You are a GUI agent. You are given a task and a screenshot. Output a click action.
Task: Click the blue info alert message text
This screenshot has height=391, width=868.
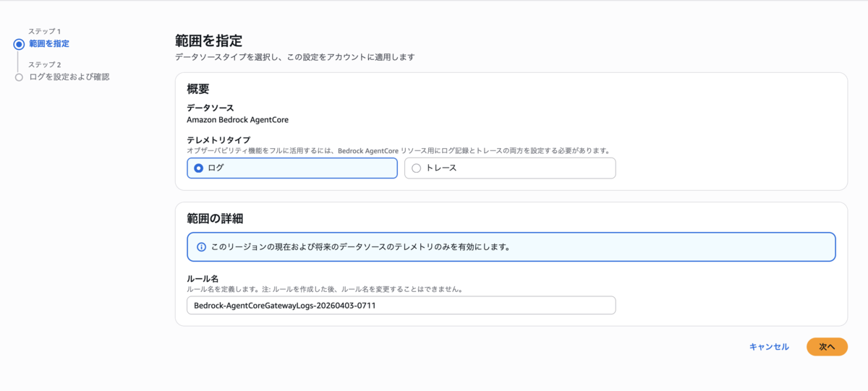(x=361, y=246)
